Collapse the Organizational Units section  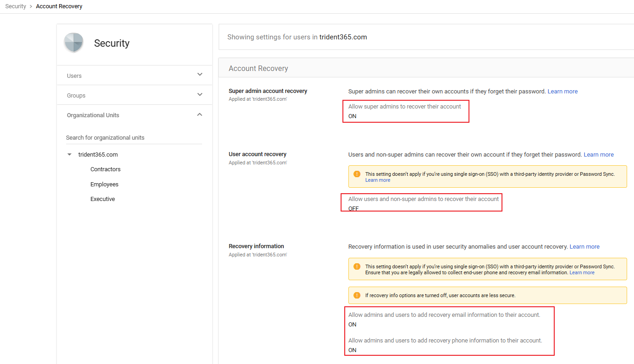tap(199, 114)
